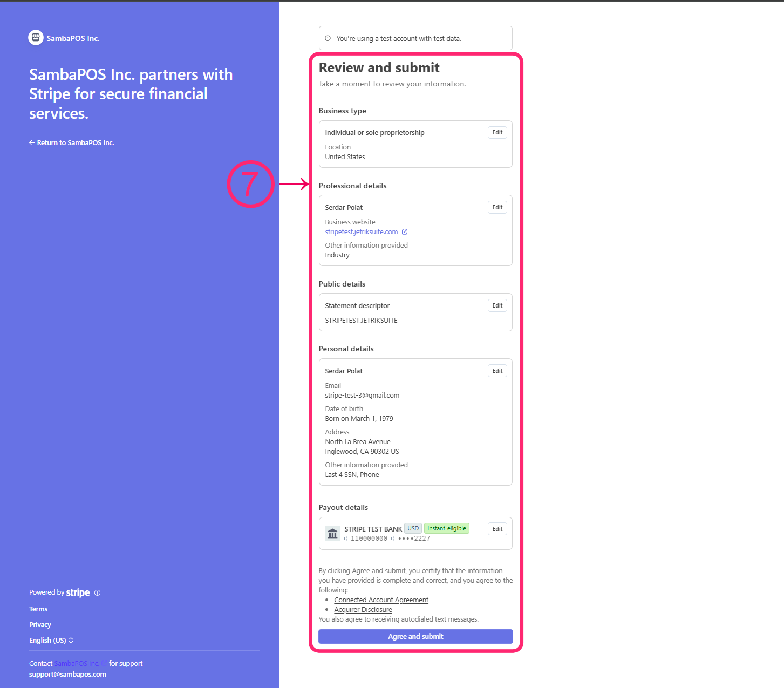Open the Connected Account Agreement link
784x688 pixels.
(381, 600)
